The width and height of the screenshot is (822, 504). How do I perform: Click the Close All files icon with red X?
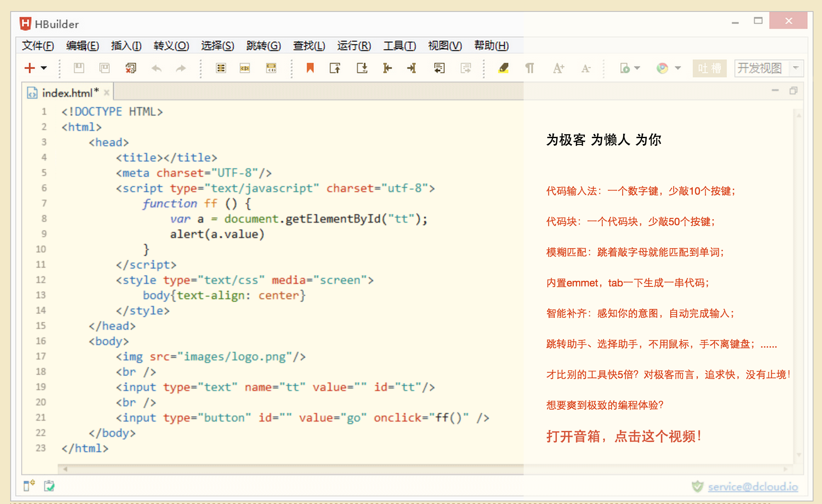pos(131,68)
